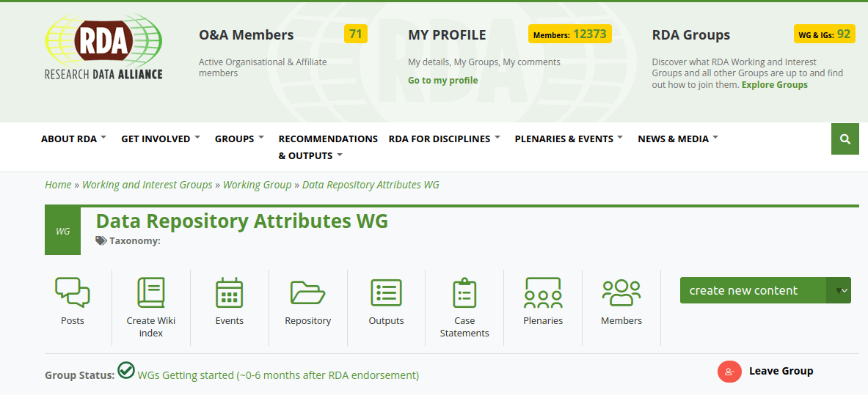The height and width of the screenshot is (398, 868).
Task: Click the Plenaries label
Action: click(x=543, y=320)
